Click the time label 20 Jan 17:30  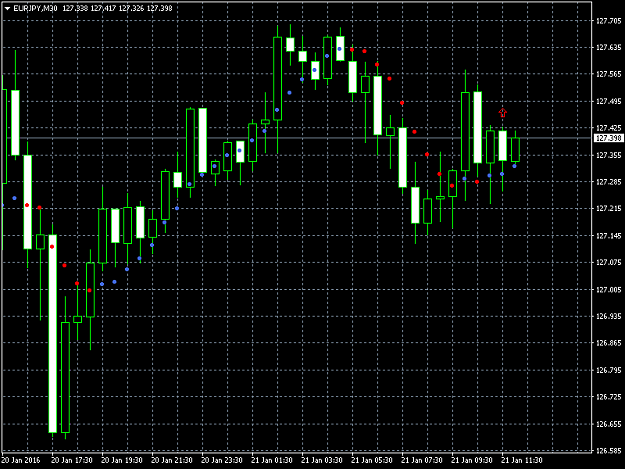click(72, 460)
